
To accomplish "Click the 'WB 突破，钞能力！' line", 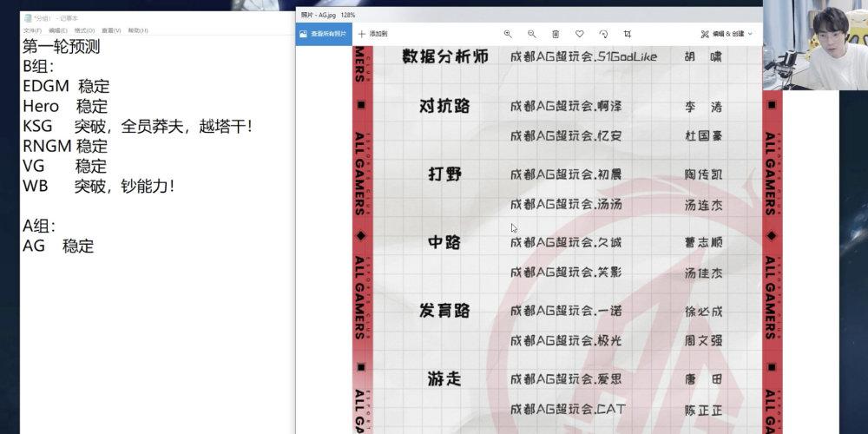I will pyautogui.click(x=99, y=186).
